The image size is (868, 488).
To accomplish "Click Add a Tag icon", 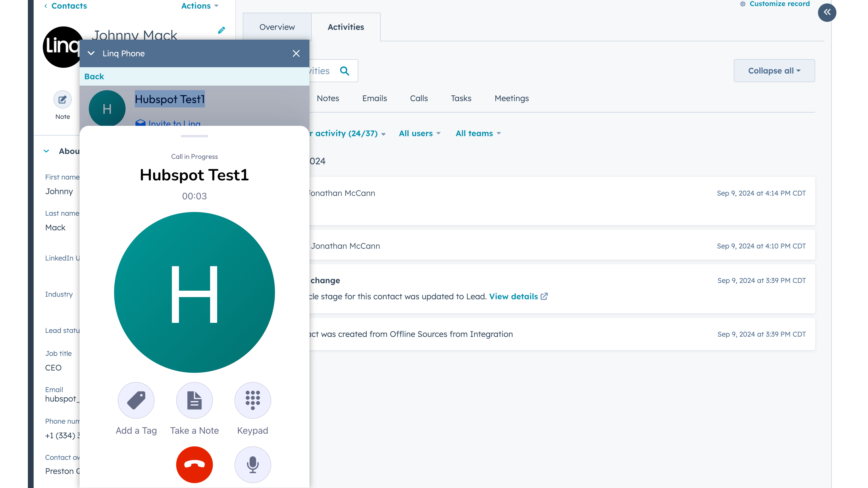I will coord(136,400).
